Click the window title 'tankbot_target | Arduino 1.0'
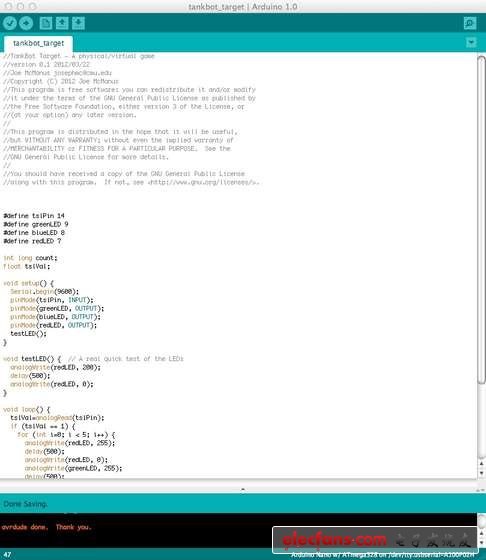Image resolution: width=486 pixels, height=560 pixels. coord(243,6)
